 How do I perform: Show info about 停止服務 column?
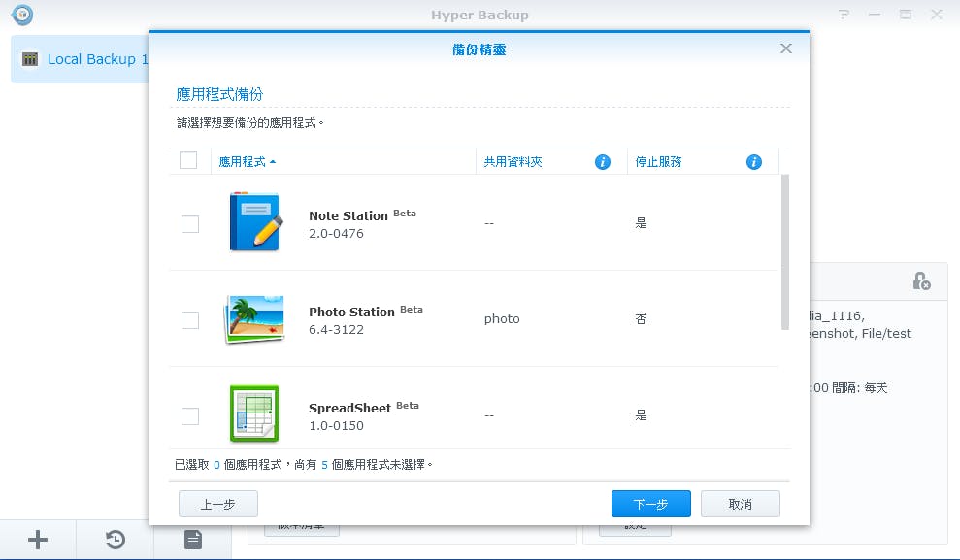click(x=753, y=161)
